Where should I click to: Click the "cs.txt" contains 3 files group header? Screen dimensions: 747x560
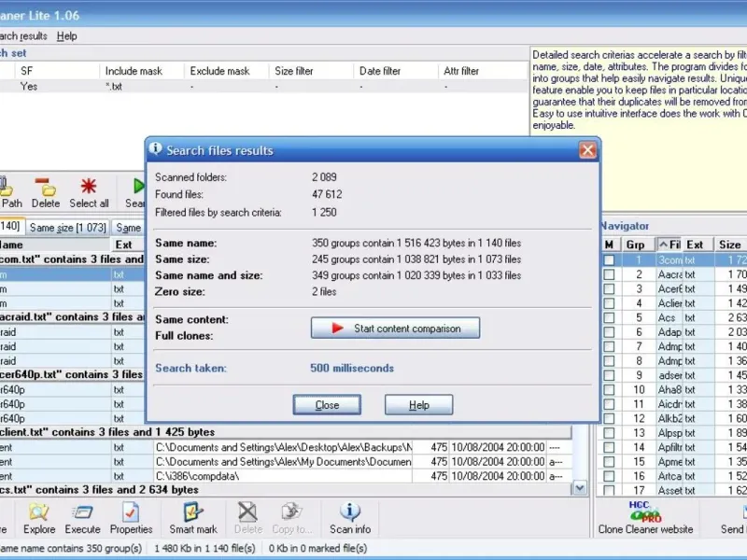286,489
